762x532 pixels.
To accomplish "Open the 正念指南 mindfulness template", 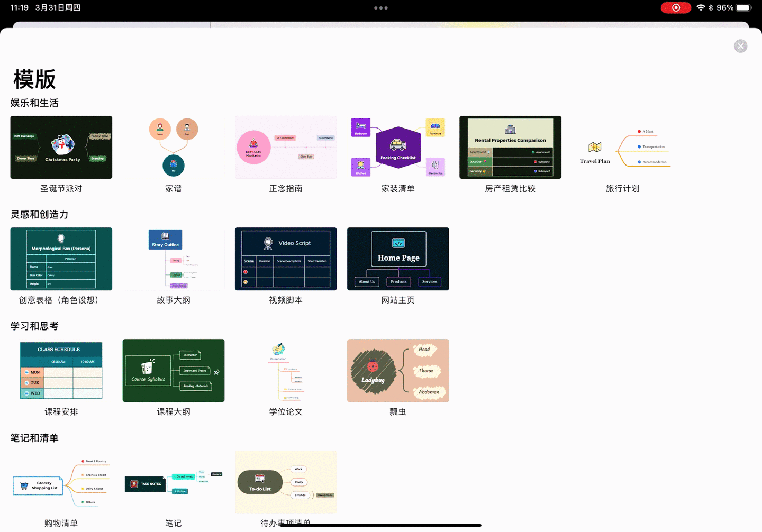I will pos(286,147).
